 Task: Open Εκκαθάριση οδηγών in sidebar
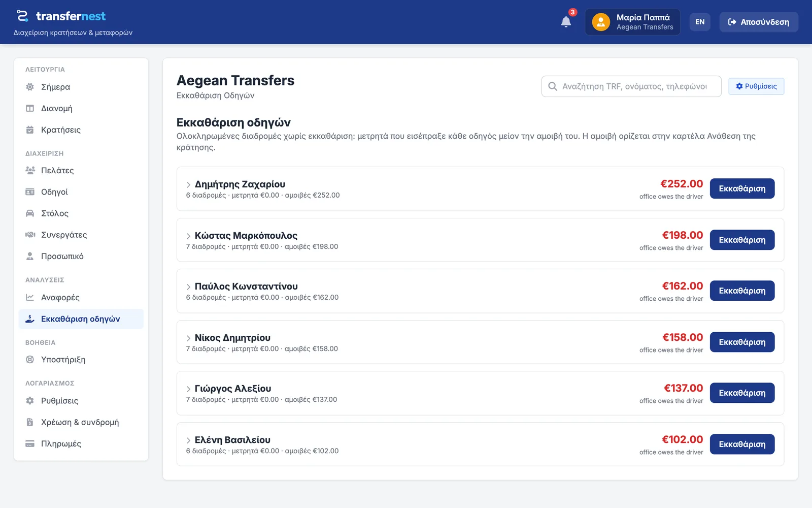[81, 319]
